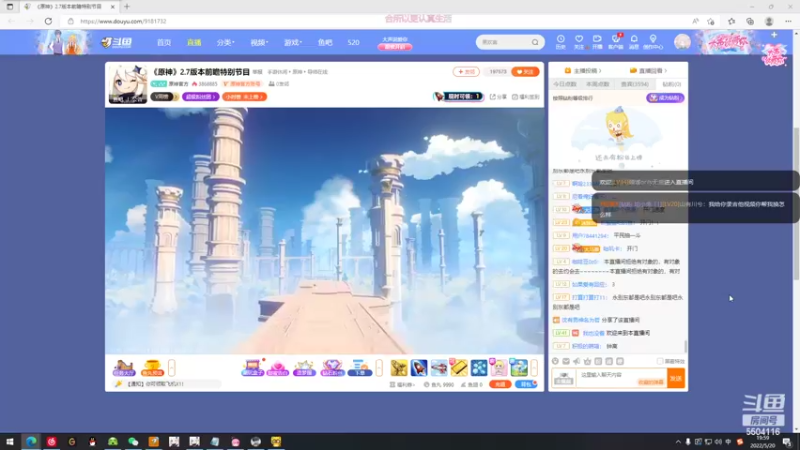Click the streamer Paimon avatar thumbnail
This screenshot has height=450, width=800.
(x=128, y=84)
